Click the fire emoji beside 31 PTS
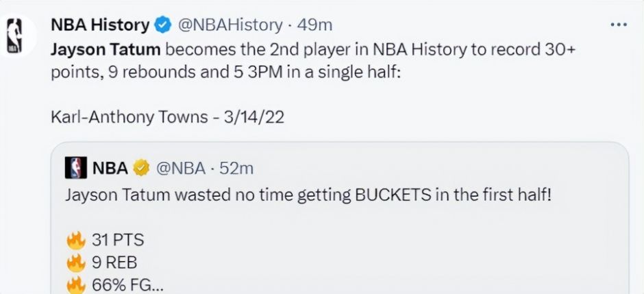Viewport: 644px width, 294px height. click(x=75, y=240)
